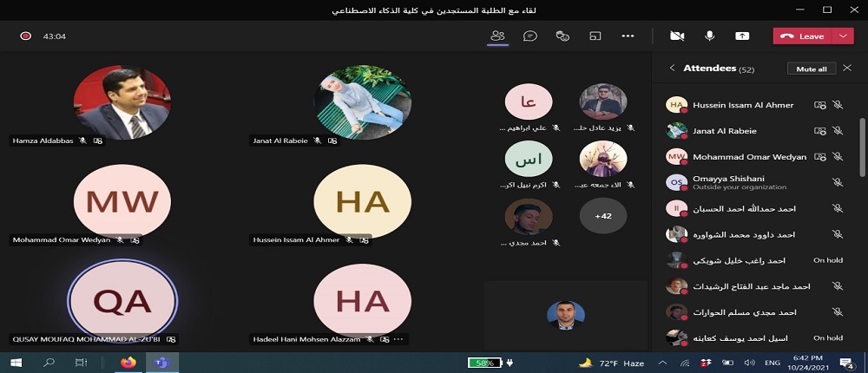Click the share content tray icon
The height and width of the screenshot is (373, 868).
tap(742, 36)
